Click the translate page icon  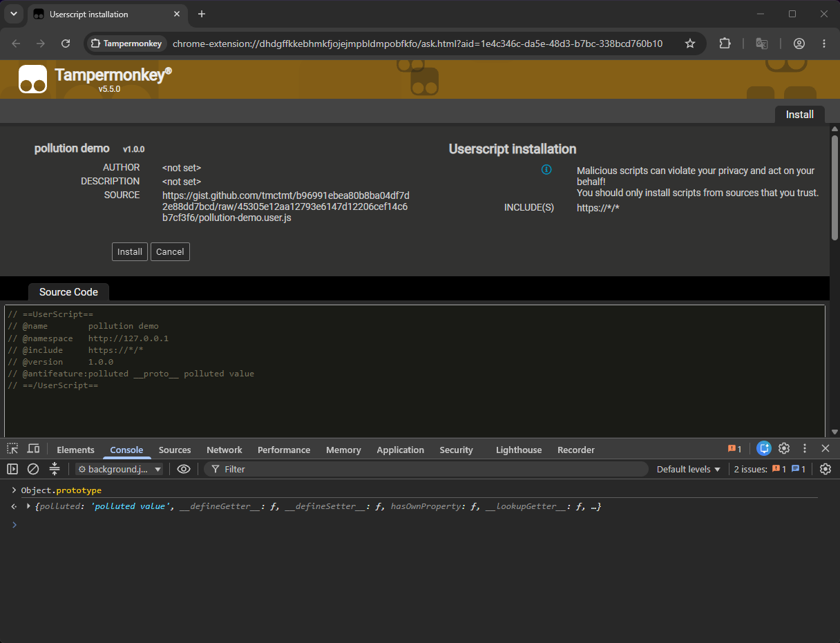[762, 44]
